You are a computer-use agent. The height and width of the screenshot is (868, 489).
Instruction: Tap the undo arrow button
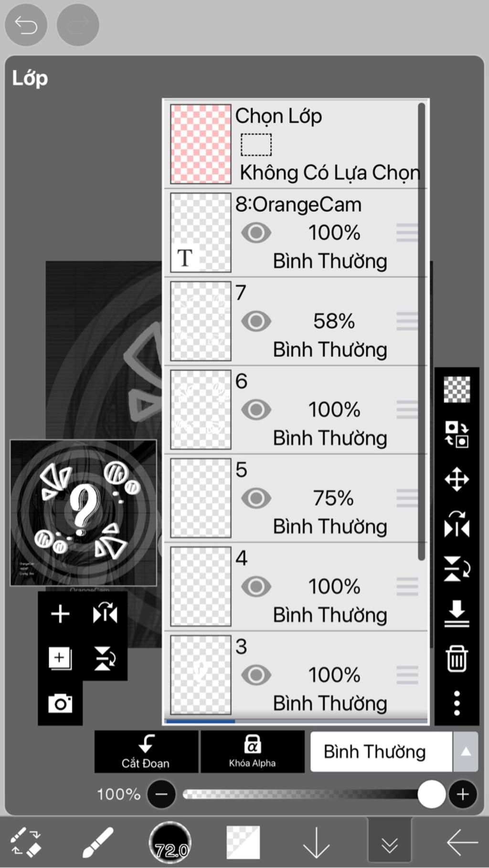click(x=26, y=25)
